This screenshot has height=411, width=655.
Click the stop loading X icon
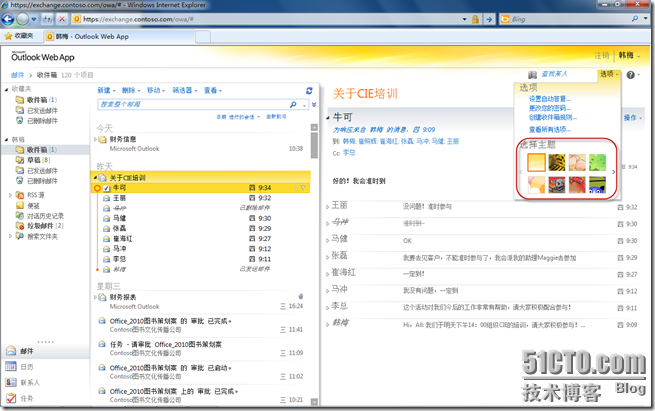[62, 19]
